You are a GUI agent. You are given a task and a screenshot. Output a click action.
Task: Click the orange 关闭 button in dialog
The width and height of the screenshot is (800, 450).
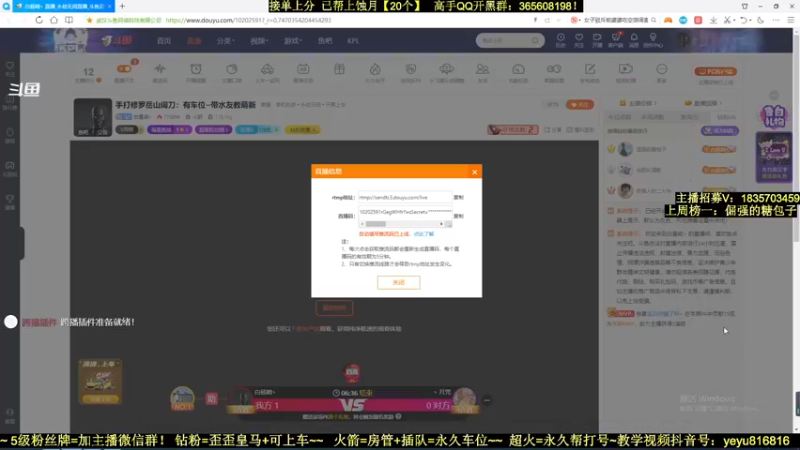point(398,283)
